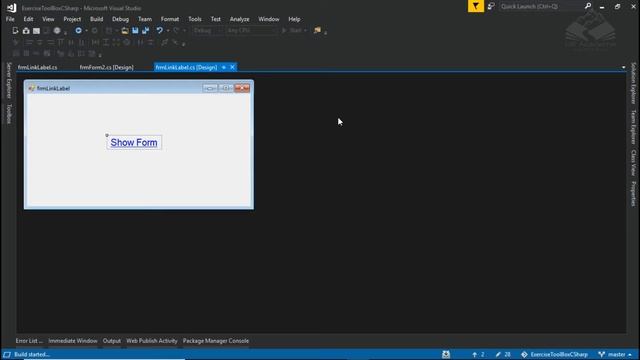Click the Show Form link label
Viewport: 640px width, 360px height.
tap(134, 142)
